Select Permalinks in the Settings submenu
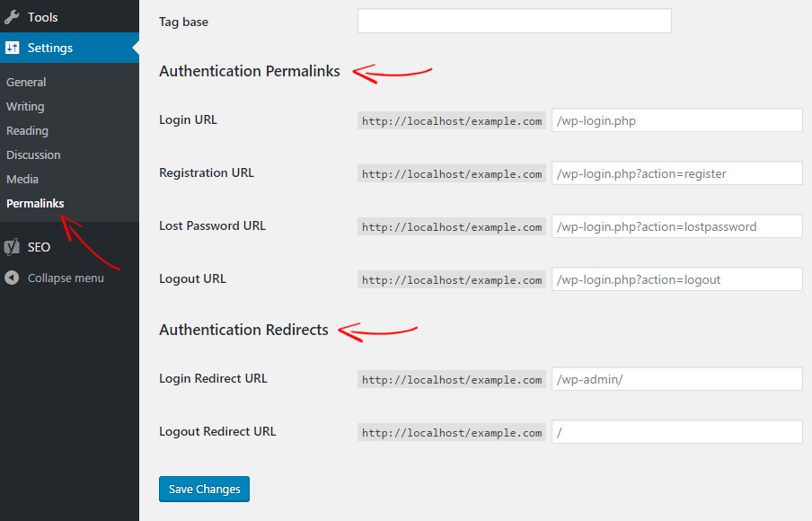Viewport: 812px width, 521px height. click(35, 204)
